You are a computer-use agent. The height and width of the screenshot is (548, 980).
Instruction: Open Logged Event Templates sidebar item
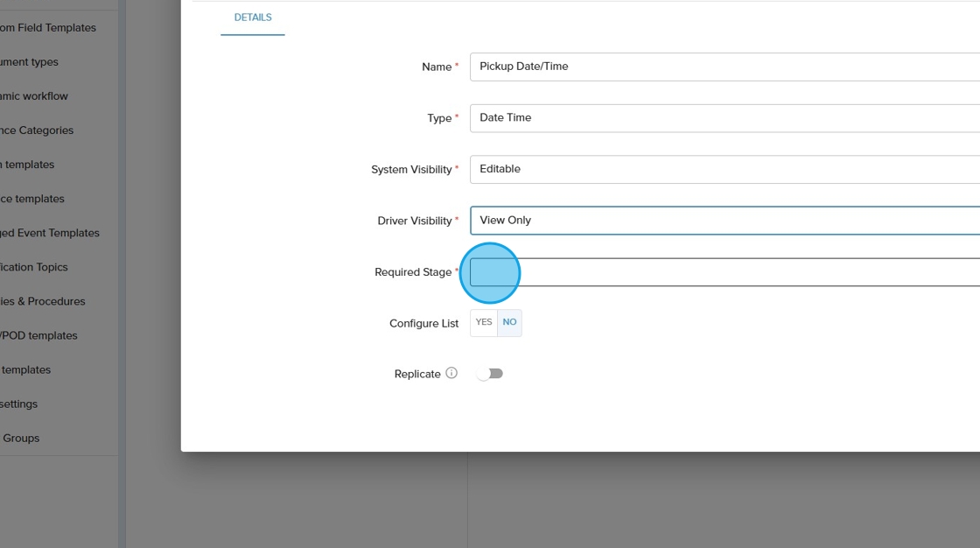(x=50, y=233)
